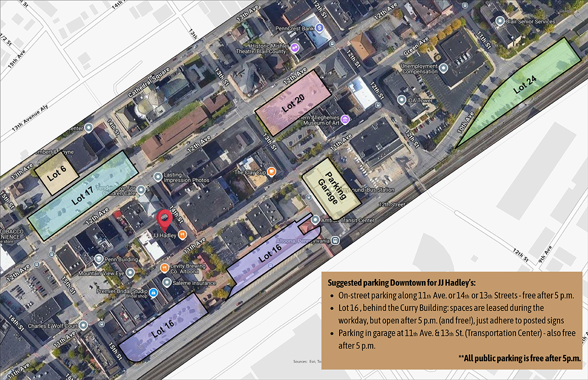
Task: Select the Amtran Transit Center marker
Action: (316, 219)
